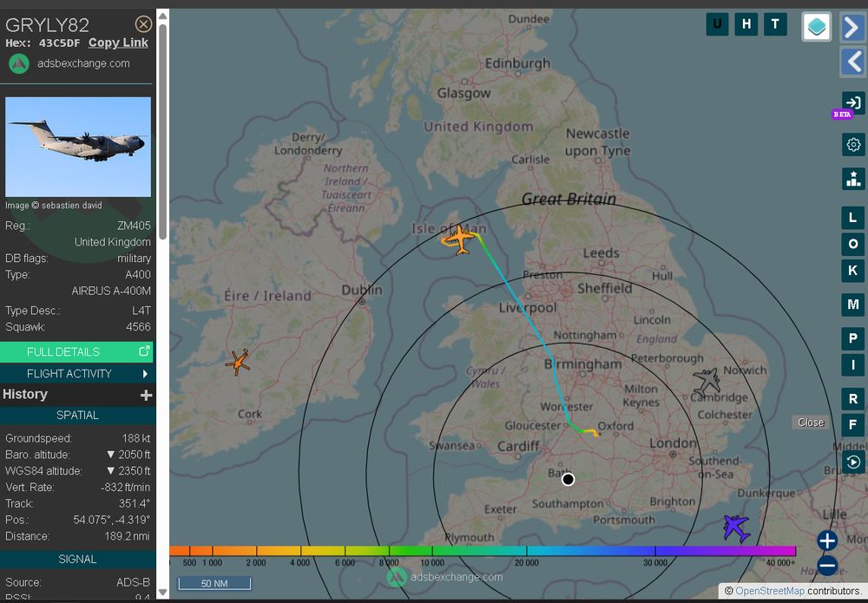Click the 50 NM scale indicator
Screen dimensions: 868x603
coord(214,584)
